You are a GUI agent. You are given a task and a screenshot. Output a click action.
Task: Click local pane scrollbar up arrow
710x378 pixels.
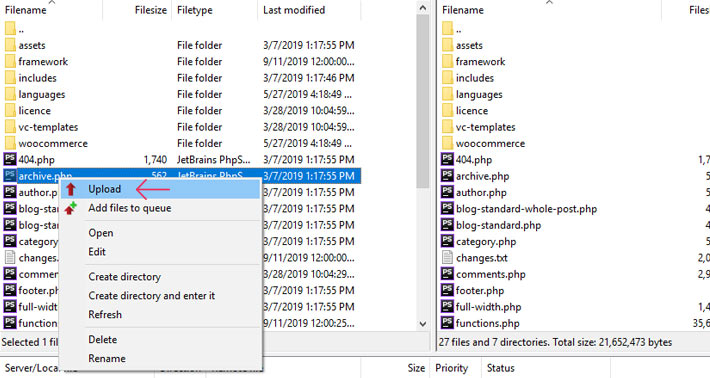[x=422, y=8]
